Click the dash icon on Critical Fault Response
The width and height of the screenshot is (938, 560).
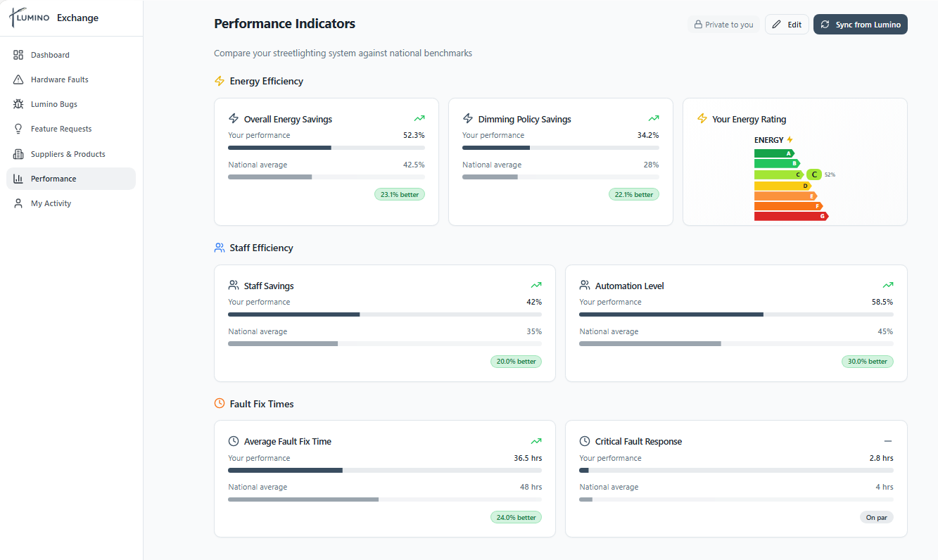(x=888, y=441)
